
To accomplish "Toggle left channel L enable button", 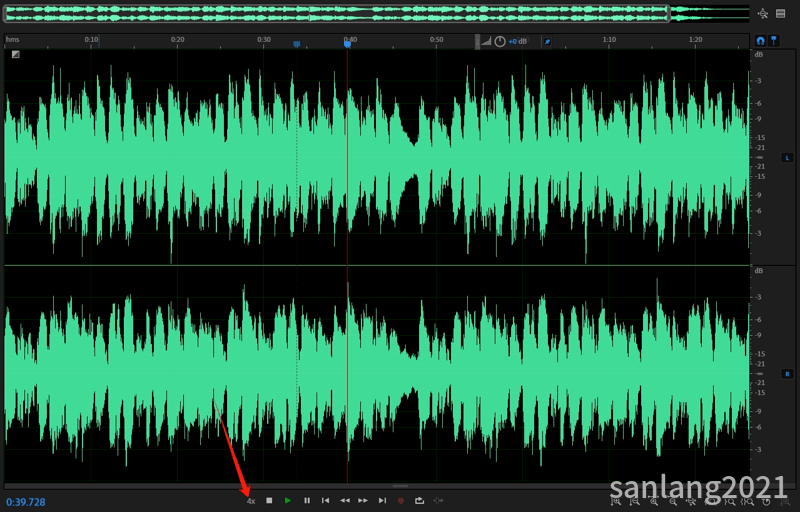I will pos(787,158).
